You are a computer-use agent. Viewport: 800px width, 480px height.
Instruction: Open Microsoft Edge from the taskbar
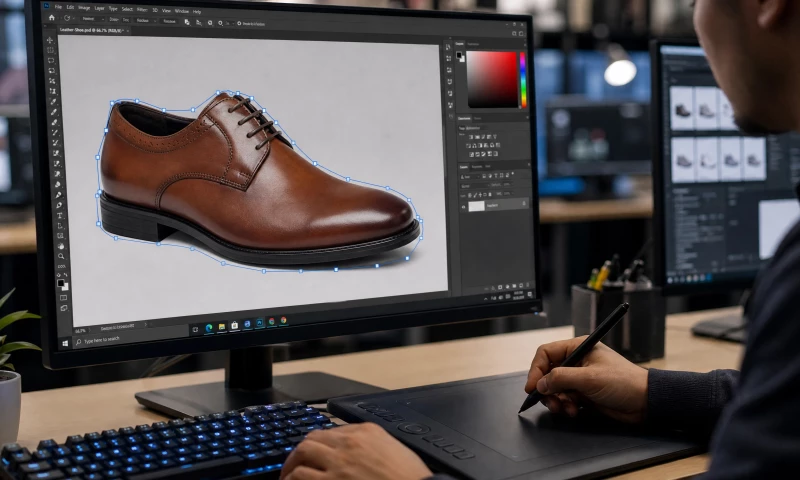point(209,328)
